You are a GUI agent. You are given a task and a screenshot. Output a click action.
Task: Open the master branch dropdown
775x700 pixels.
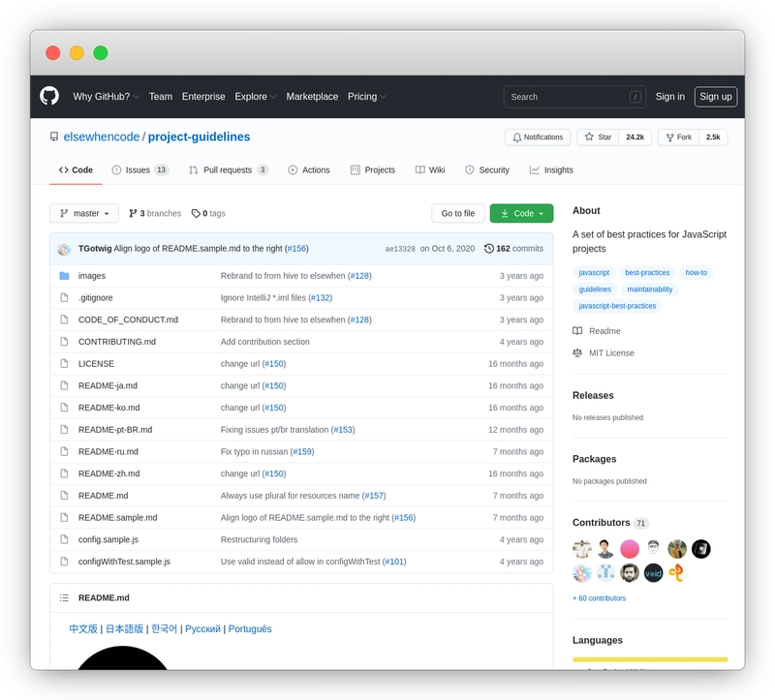click(x=84, y=213)
